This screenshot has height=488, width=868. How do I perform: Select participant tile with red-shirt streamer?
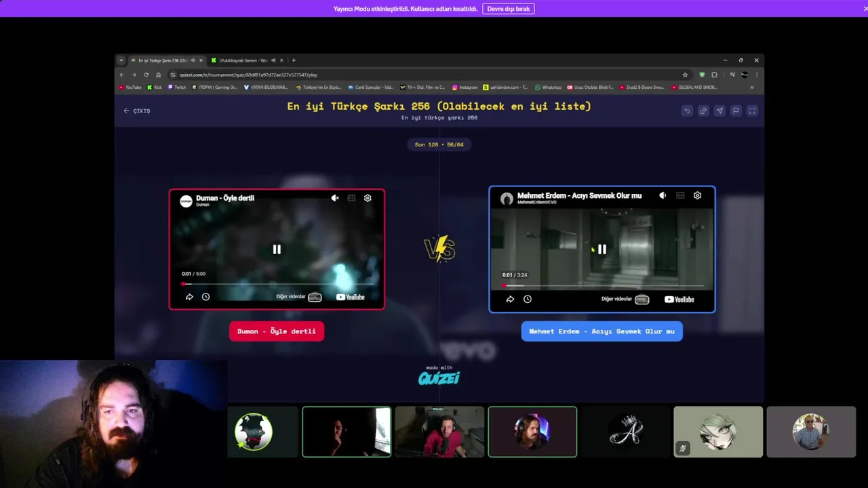pos(439,432)
